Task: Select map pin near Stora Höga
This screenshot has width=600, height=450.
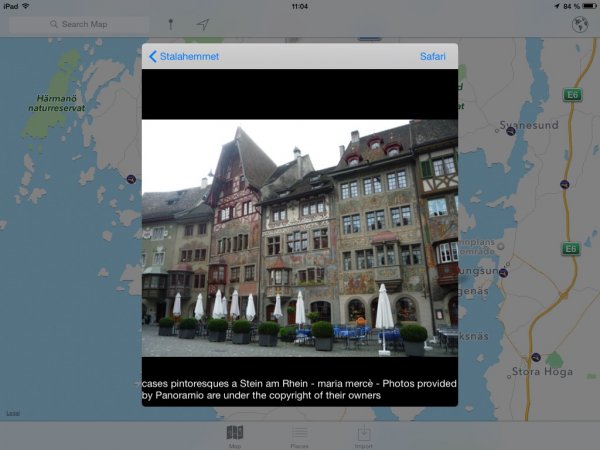Action: click(537, 356)
